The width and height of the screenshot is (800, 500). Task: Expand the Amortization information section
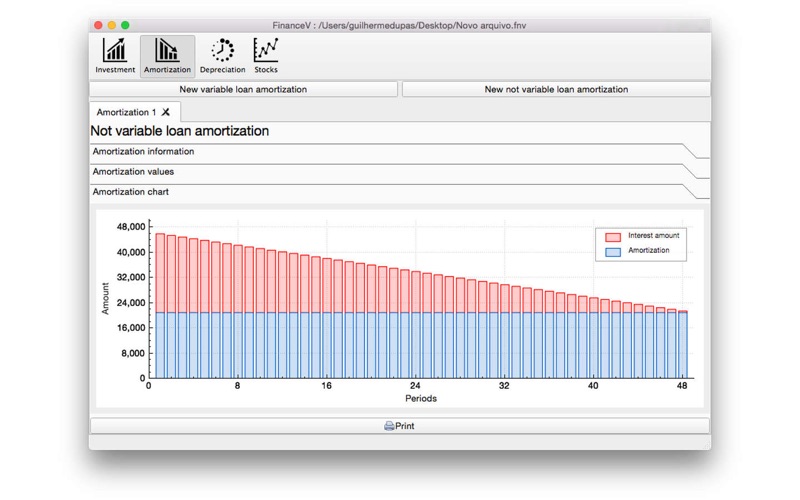click(399, 152)
